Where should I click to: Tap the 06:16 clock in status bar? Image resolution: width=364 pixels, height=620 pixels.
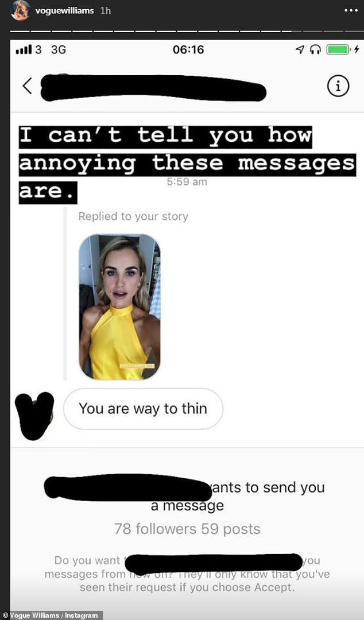188,50
